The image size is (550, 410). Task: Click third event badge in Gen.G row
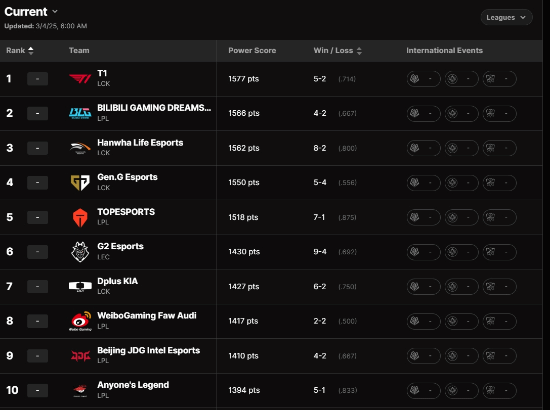(499, 182)
